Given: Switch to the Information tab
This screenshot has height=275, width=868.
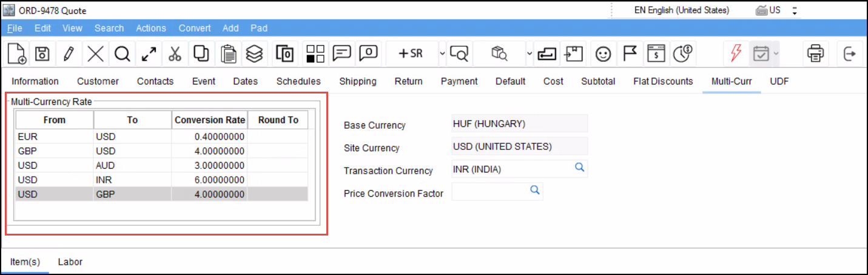Looking at the screenshot, I should click(x=35, y=81).
